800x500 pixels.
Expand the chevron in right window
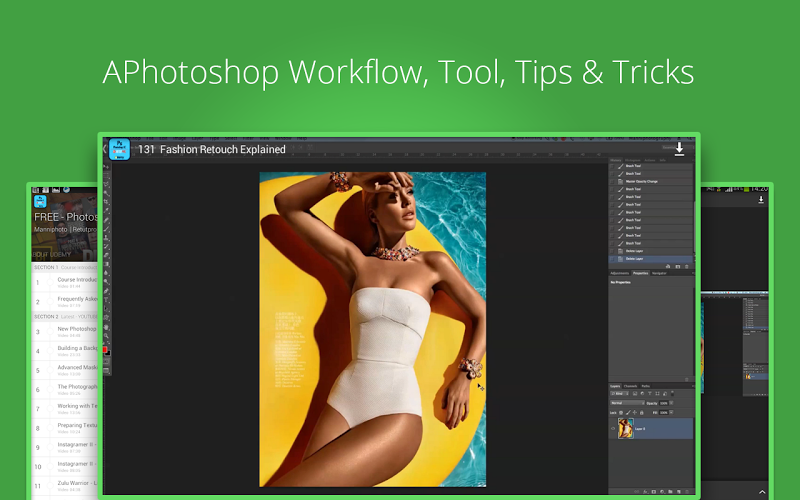[x=762, y=492]
